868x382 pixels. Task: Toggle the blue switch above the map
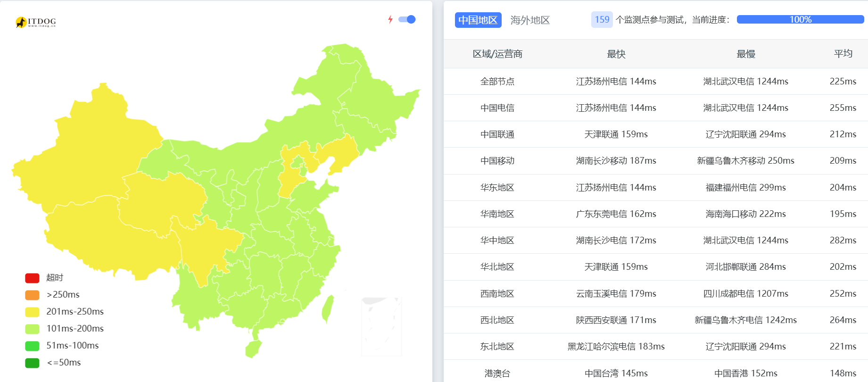(x=407, y=19)
